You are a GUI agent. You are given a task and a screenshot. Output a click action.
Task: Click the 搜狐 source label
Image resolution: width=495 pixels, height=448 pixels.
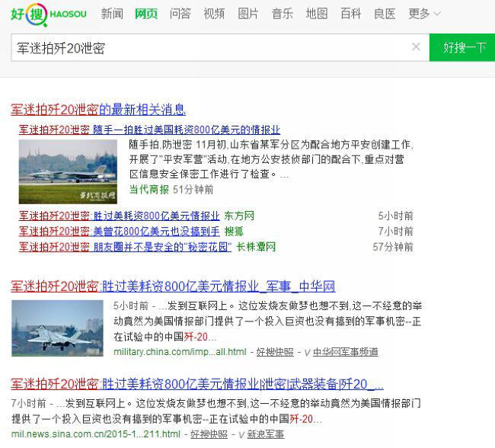point(234,232)
